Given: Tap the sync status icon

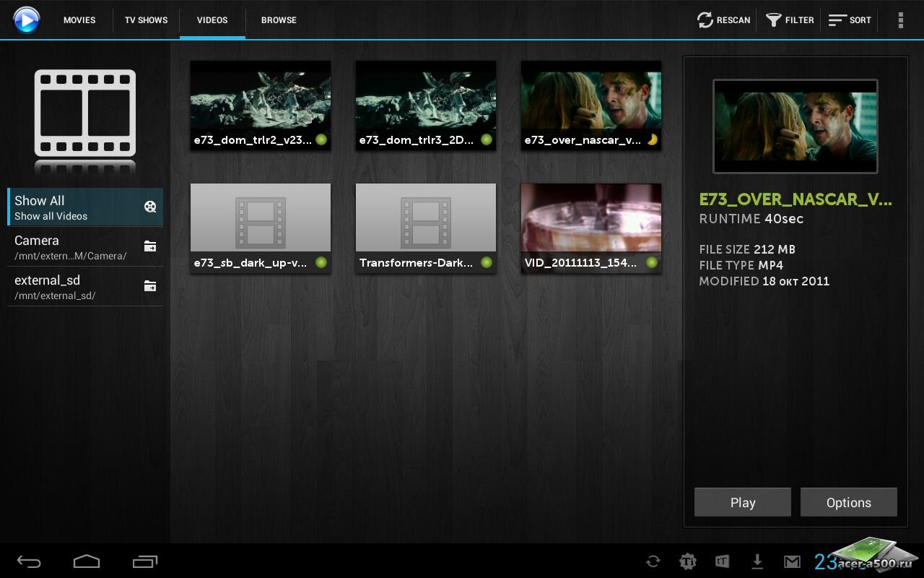Looking at the screenshot, I should pos(653,561).
